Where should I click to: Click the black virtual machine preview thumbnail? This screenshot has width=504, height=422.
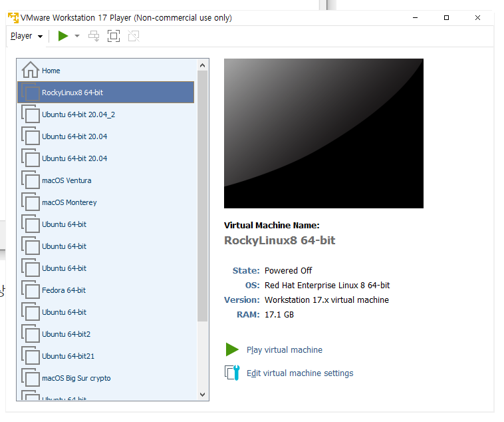(324, 133)
